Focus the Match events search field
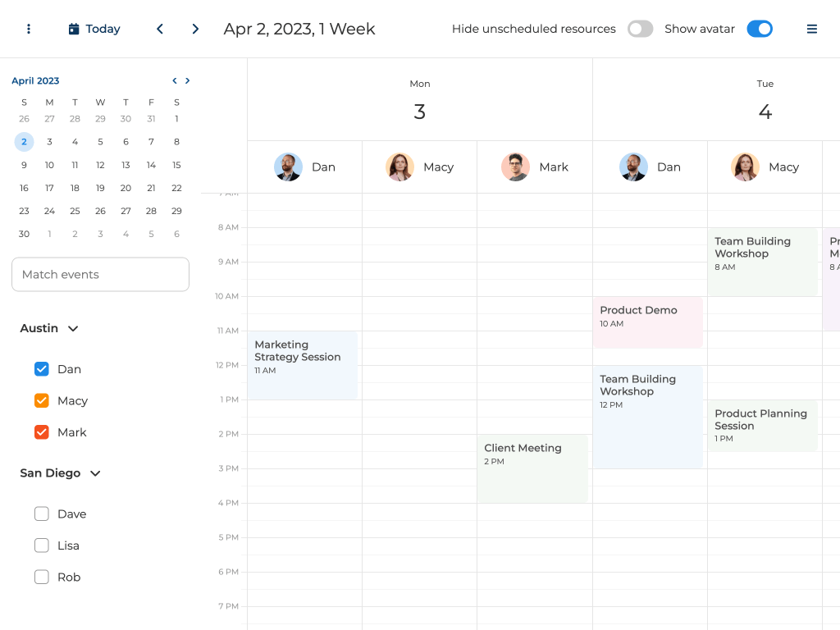The height and width of the screenshot is (630, 840). tap(100, 274)
